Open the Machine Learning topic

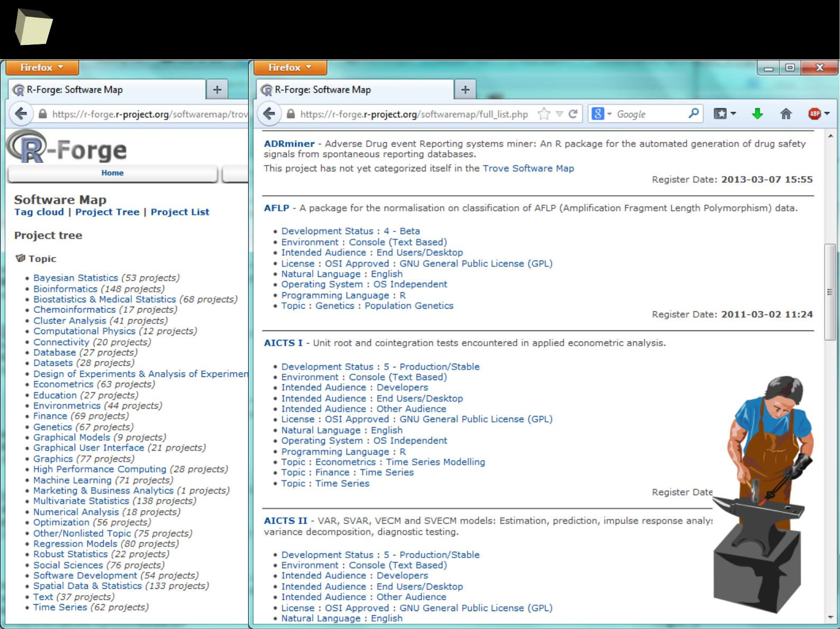click(x=72, y=480)
